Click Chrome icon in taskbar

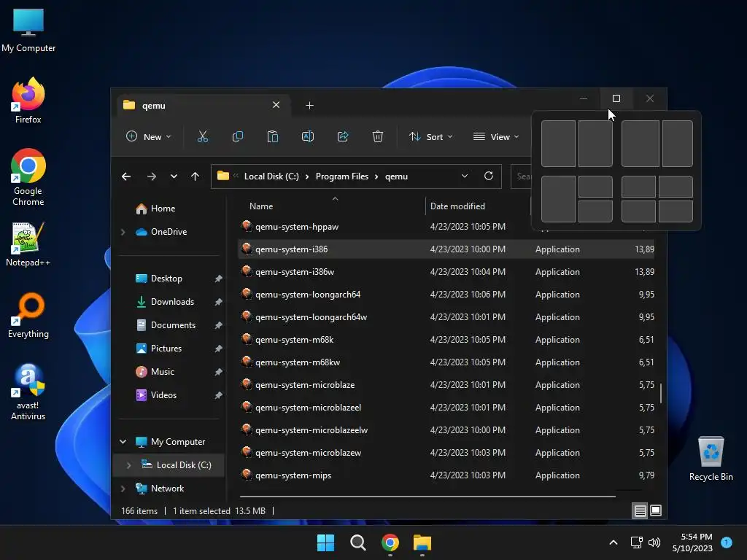390,542
